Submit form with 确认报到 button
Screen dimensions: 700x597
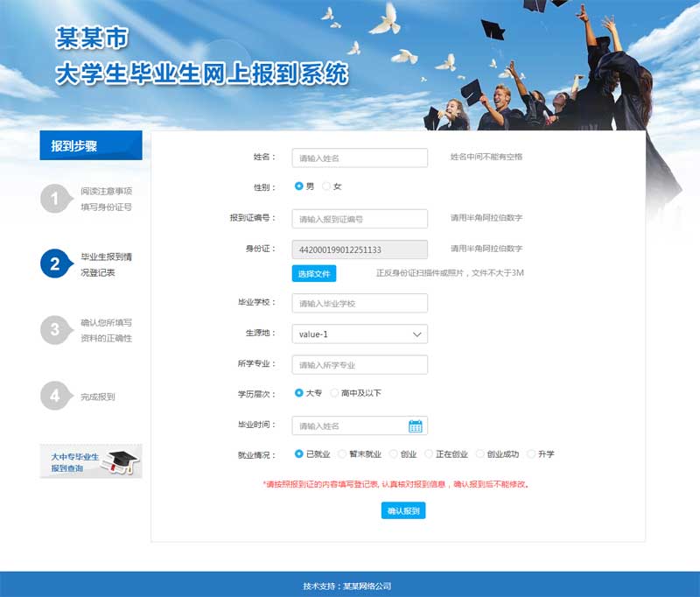click(403, 510)
